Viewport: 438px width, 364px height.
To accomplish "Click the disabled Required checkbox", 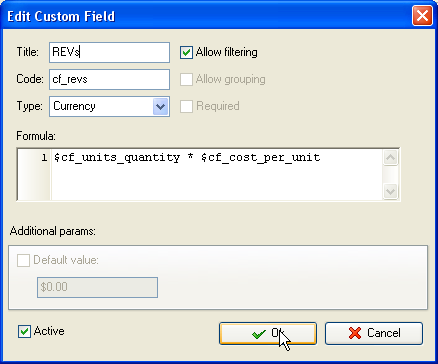I will (x=186, y=106).
